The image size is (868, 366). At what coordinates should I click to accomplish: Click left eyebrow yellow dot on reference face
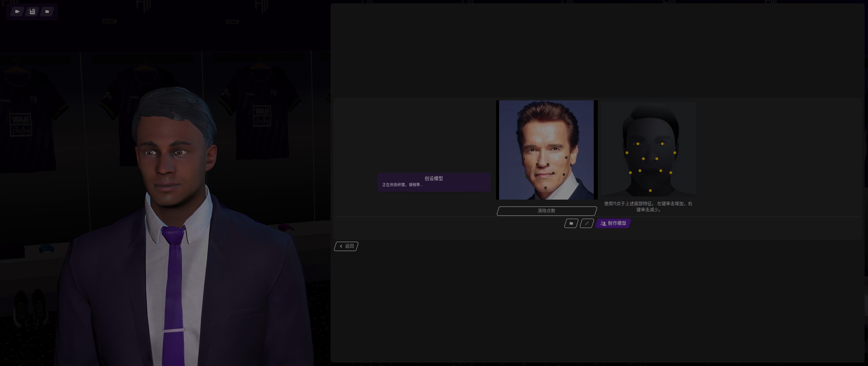point(638,144)
